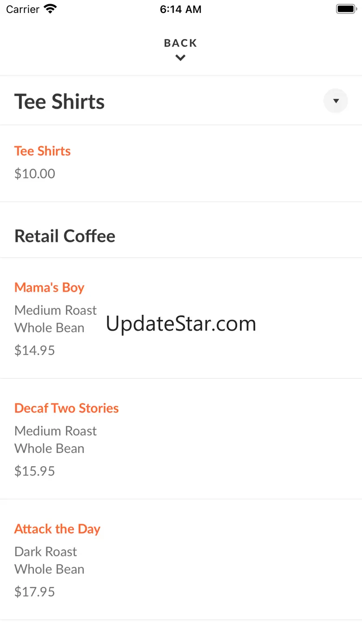This screenshot has height=644, width=362.
Task: Tap the Retail Coffee section header
Action: 65,236
